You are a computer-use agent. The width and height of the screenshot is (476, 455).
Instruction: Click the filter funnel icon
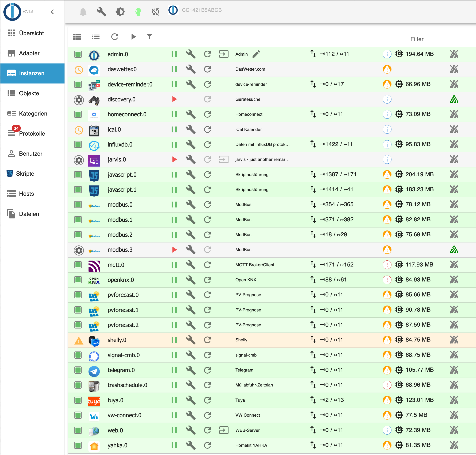point(150,37)
